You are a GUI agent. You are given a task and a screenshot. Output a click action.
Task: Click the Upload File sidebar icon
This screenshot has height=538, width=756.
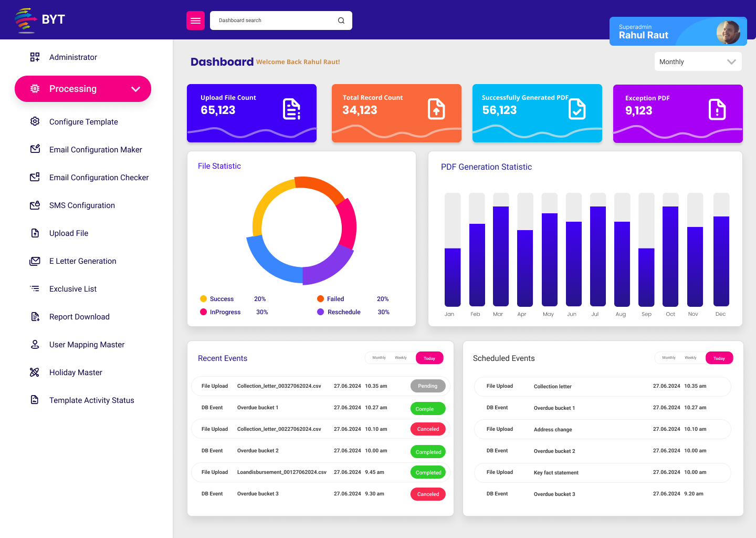(x=35, y=233)
